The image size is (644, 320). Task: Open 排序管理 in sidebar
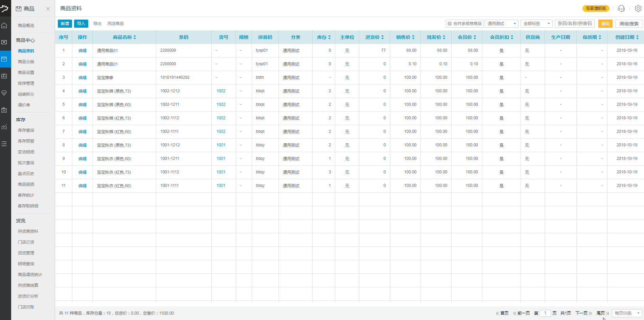[x=26, y=83]
